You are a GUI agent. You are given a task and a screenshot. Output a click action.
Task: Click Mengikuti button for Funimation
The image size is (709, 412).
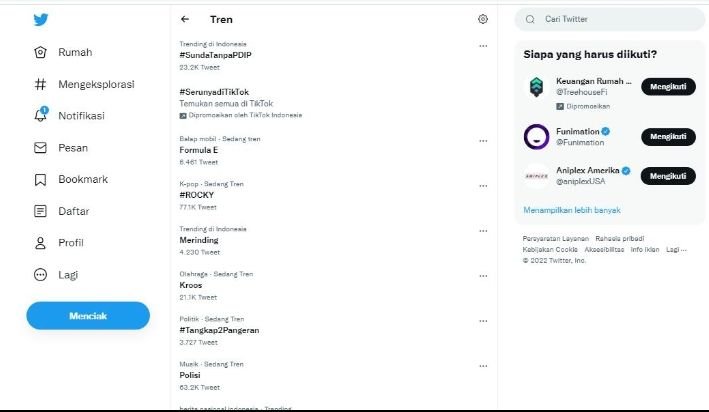[x=668, y=137]
